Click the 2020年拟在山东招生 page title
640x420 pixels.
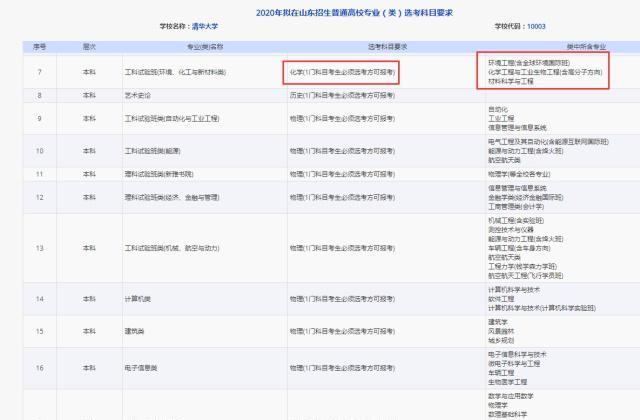(354, 13)
